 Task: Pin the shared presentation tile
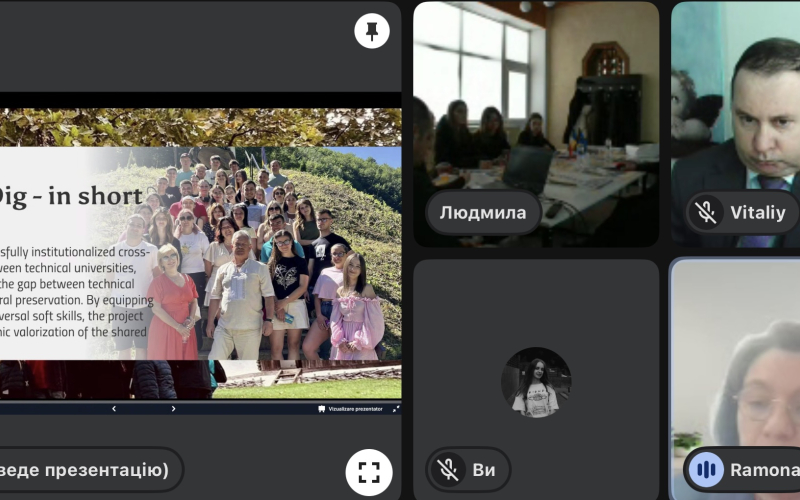pyautogui.click(x=372, y=31)
